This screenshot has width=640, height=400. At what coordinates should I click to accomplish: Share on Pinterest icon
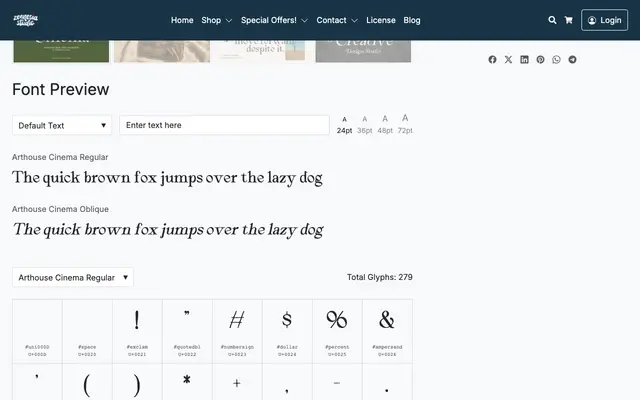click(540, 60)
